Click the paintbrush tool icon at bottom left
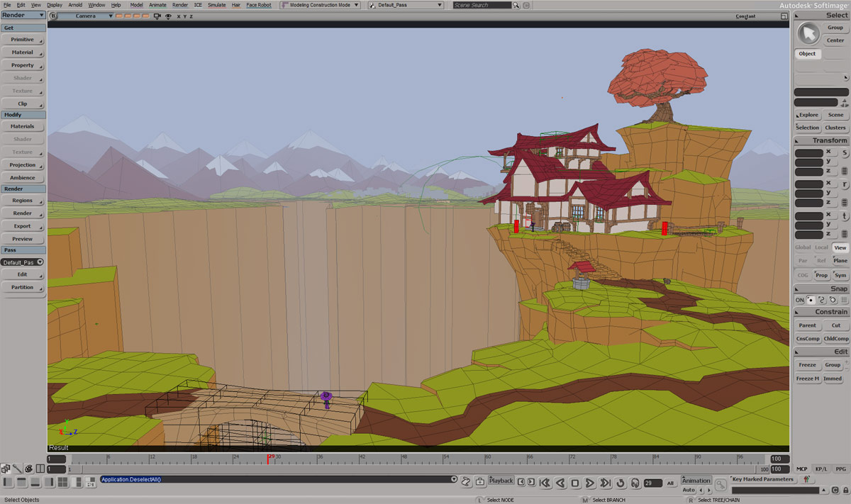This screenshot has height=504, width=851. 16,469
